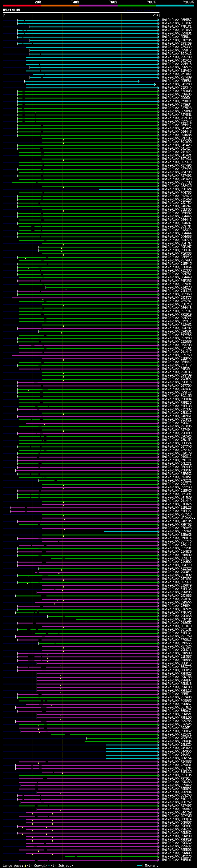Select label UniRef100_Q765P5

pos(177,609)
